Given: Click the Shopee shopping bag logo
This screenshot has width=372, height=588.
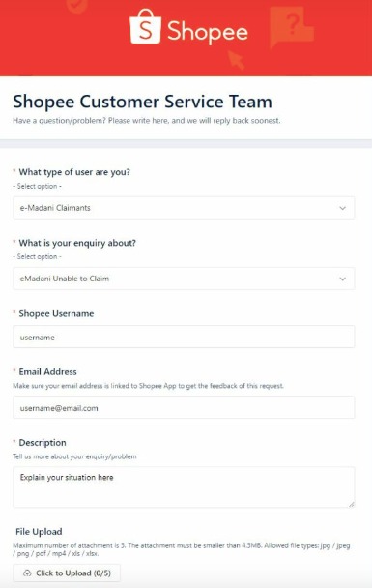Looking at the screenshot, I should 145,26.
